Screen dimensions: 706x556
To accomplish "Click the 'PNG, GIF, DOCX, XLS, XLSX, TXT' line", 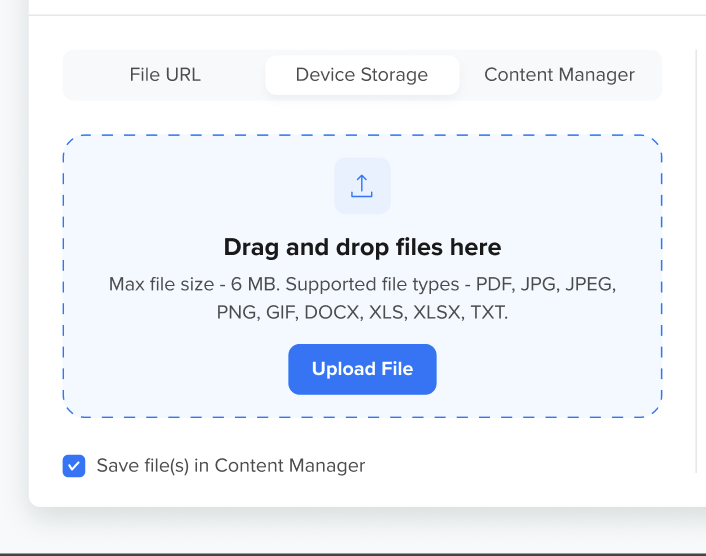I will pos(362,312).
